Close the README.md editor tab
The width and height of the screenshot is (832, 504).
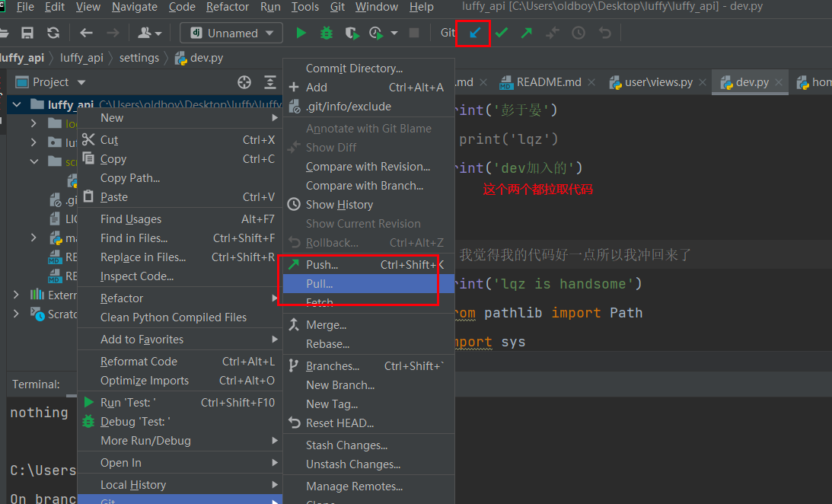point(591,82)
